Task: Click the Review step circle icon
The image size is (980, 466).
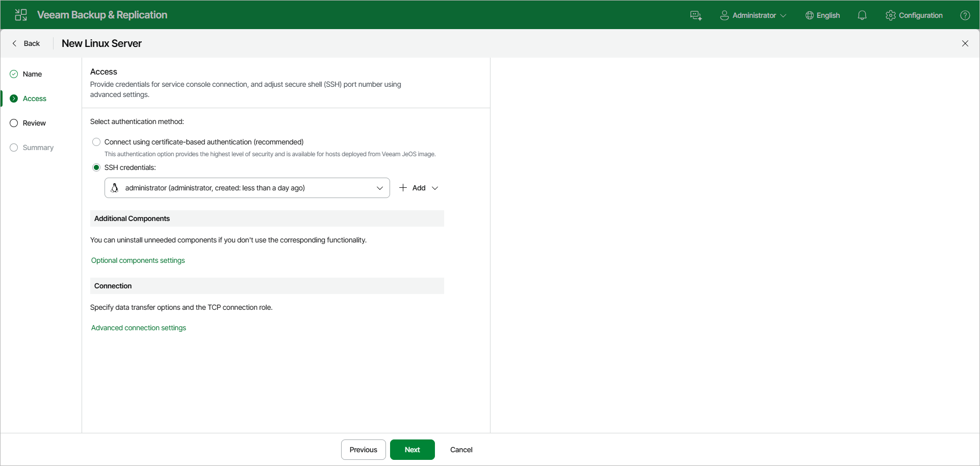Action: pyautogui.click(x=14, y=123)
